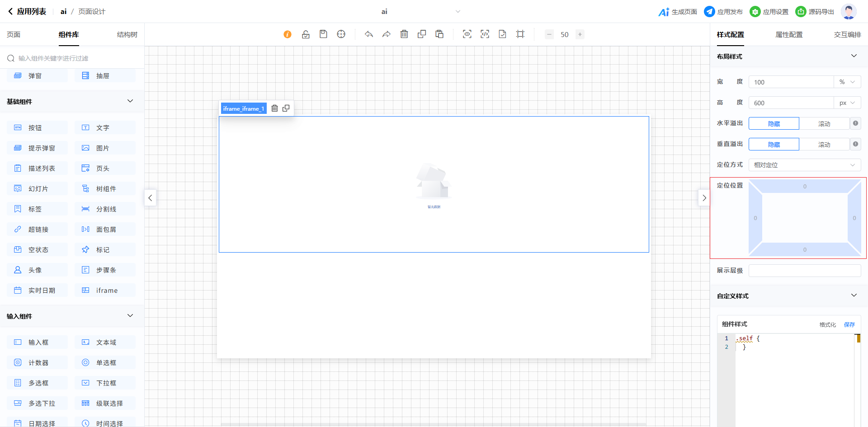Set horizontal overflow to hidden (隐藏)
868x427 pixels.
pyautogui.click(x=774, y=124)
